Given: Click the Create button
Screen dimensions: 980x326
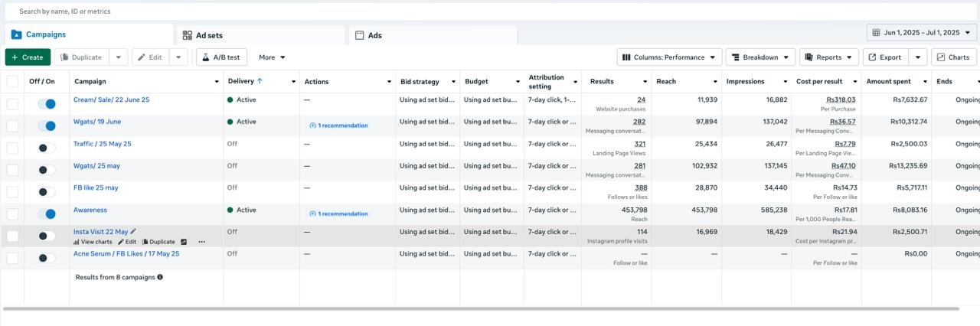Looking at the screenshot, I should click(28, 57).
